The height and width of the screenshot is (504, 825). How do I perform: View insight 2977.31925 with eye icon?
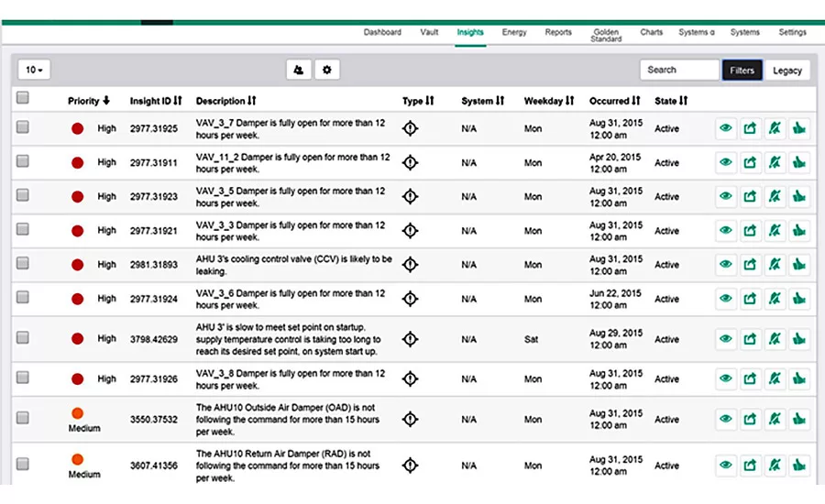pos(726,128)
